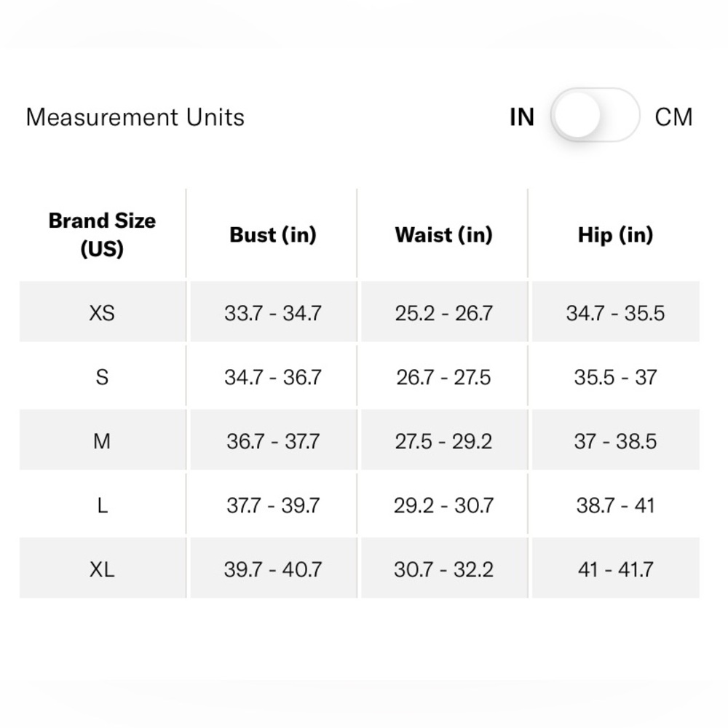Click the M hip value 37 - 38.5

coord(616,441)
